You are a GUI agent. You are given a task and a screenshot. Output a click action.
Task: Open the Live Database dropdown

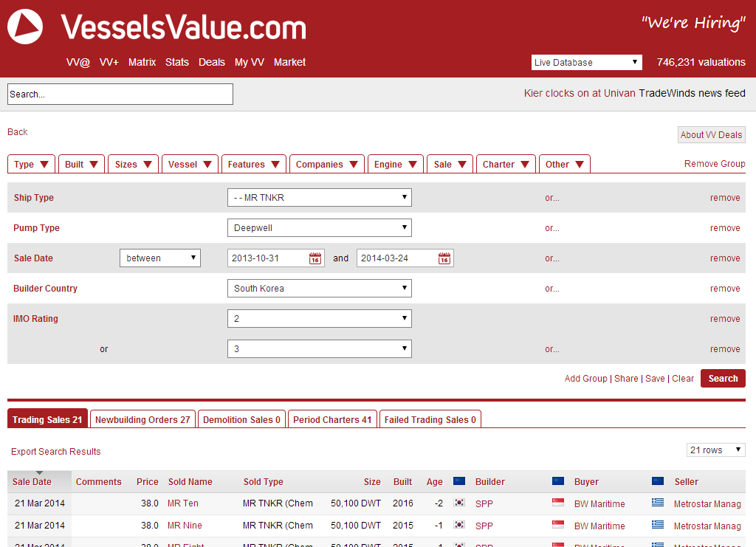point(587,62)
